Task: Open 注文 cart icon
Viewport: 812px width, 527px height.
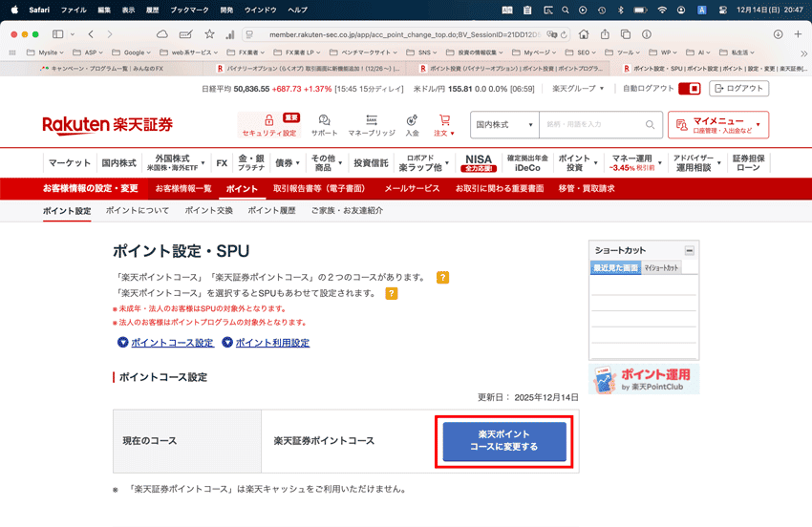Action: coord(444,125)
